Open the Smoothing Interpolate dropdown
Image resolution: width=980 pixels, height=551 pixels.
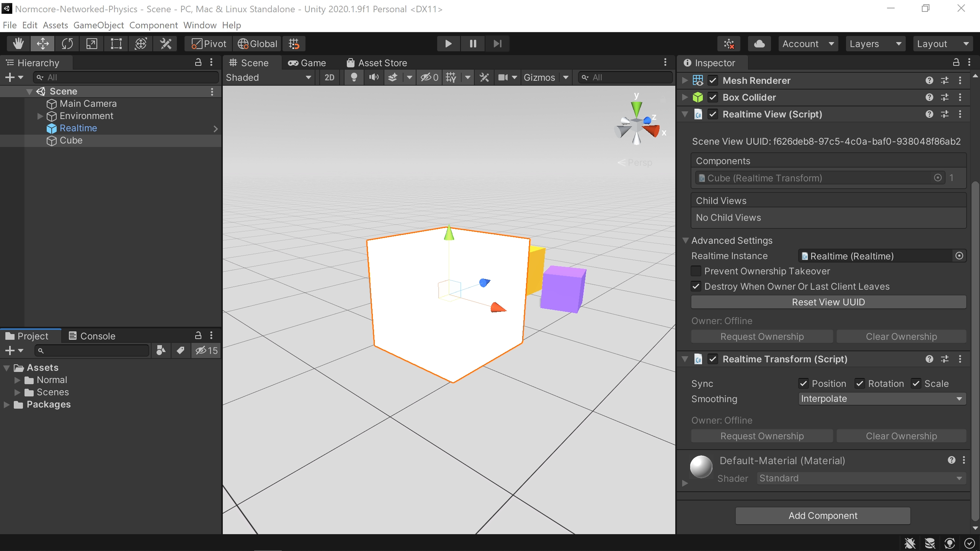click(882, 399)
